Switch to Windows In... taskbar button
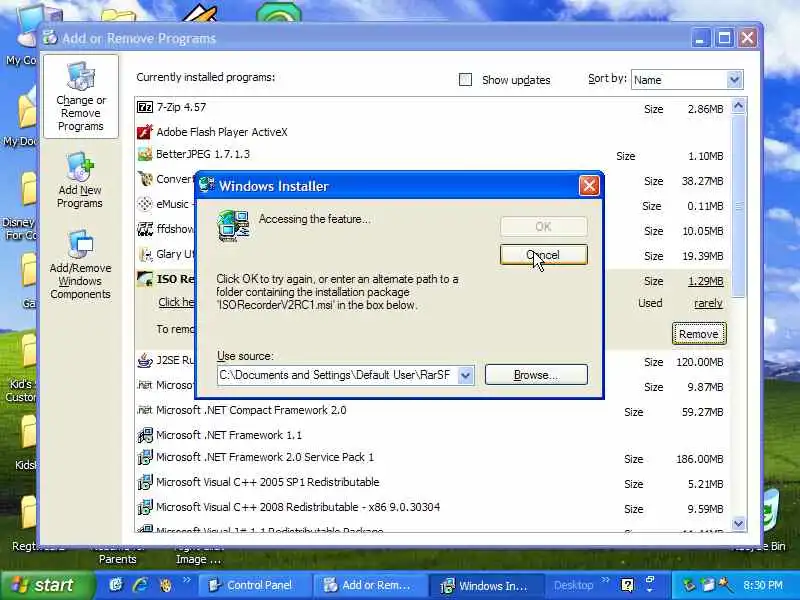This screenshot has width=800, height=600. click(485, 585)
